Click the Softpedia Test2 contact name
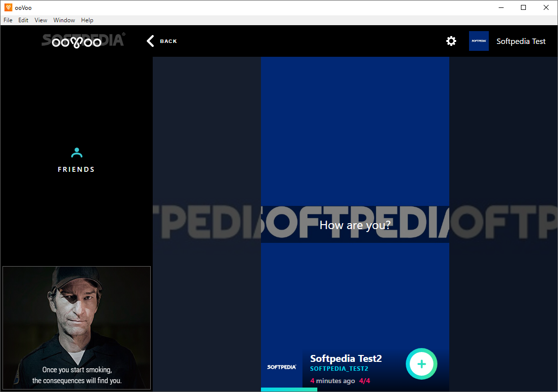Screen dimensions: 558x392 tap(346, 358)
